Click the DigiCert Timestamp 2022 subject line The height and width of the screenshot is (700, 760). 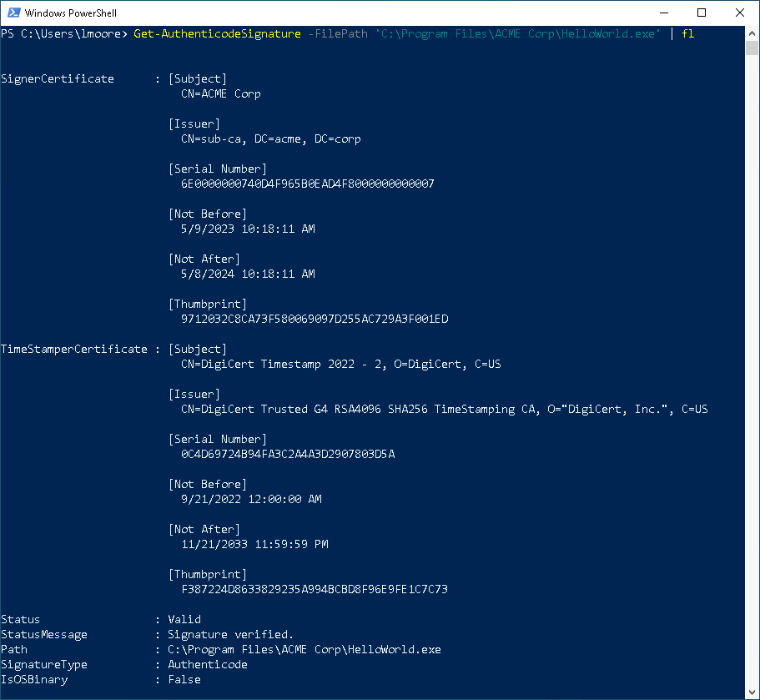[340, 364]
